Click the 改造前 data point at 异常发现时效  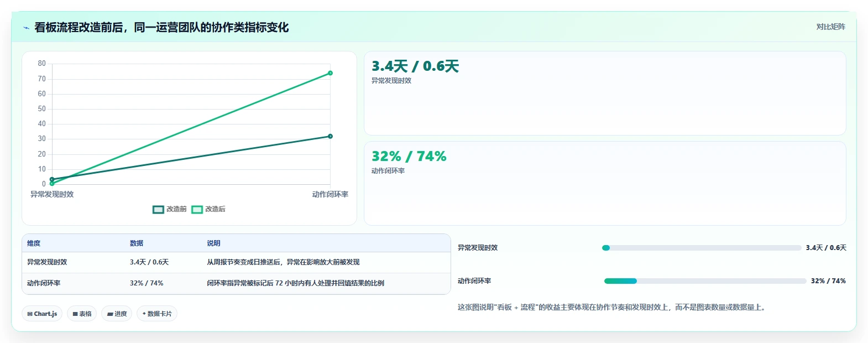pyautogui.click(x=52, y=179)
